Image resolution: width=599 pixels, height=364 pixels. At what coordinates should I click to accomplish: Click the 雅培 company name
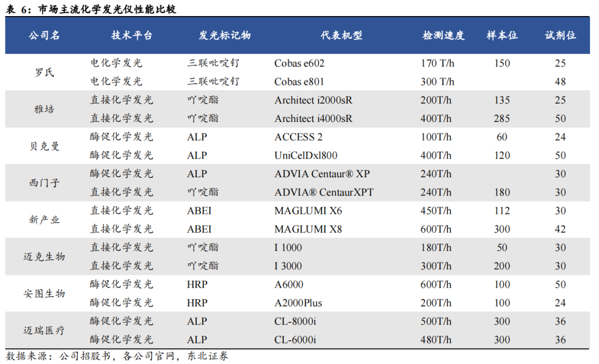point(44,109)
